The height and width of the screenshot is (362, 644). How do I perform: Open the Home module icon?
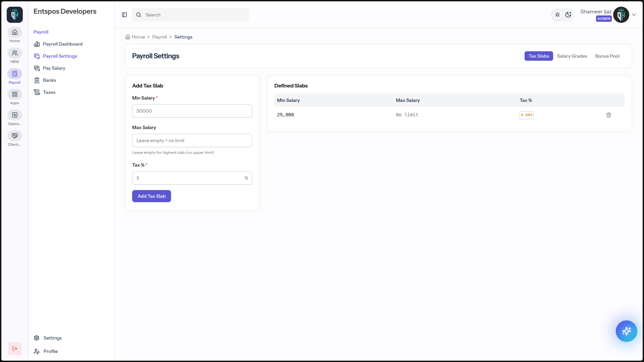click(15, 32)
